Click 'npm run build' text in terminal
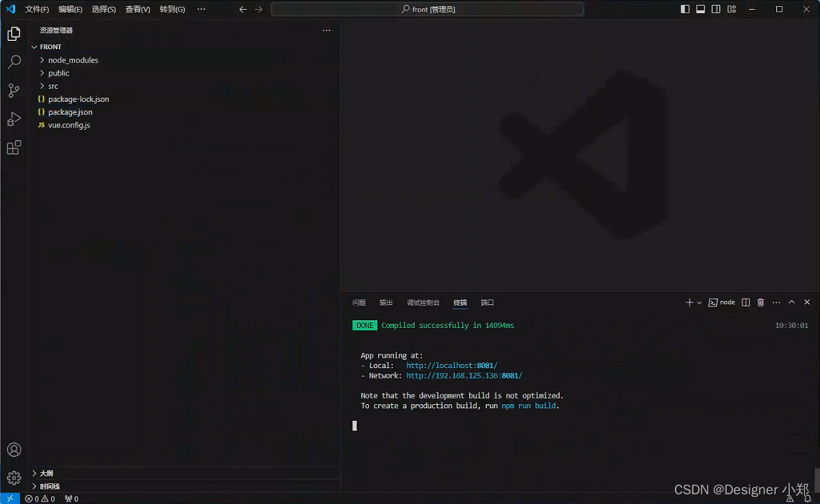The height and width of the screenshot is (504, 820). 529,406
